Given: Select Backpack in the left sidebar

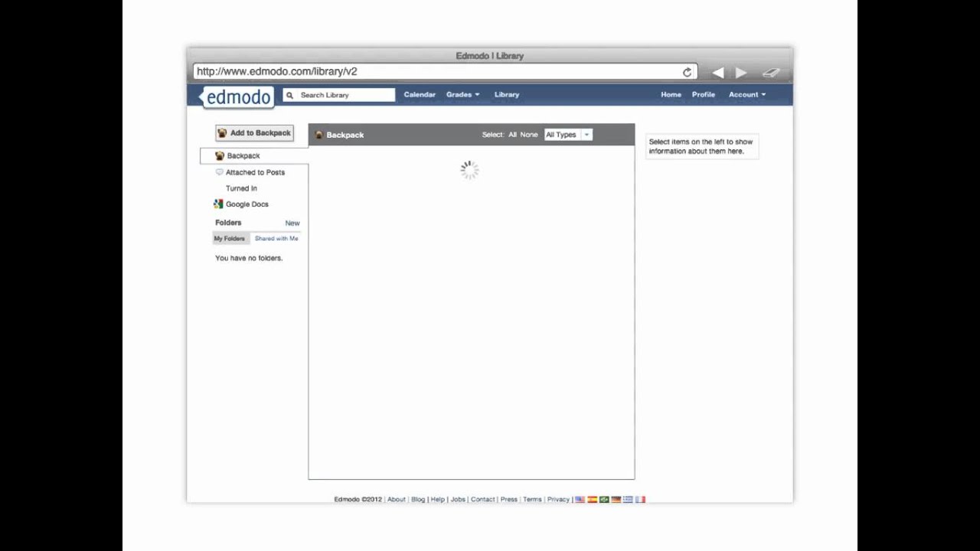Looking at the screenshot, I should [253, 156].
